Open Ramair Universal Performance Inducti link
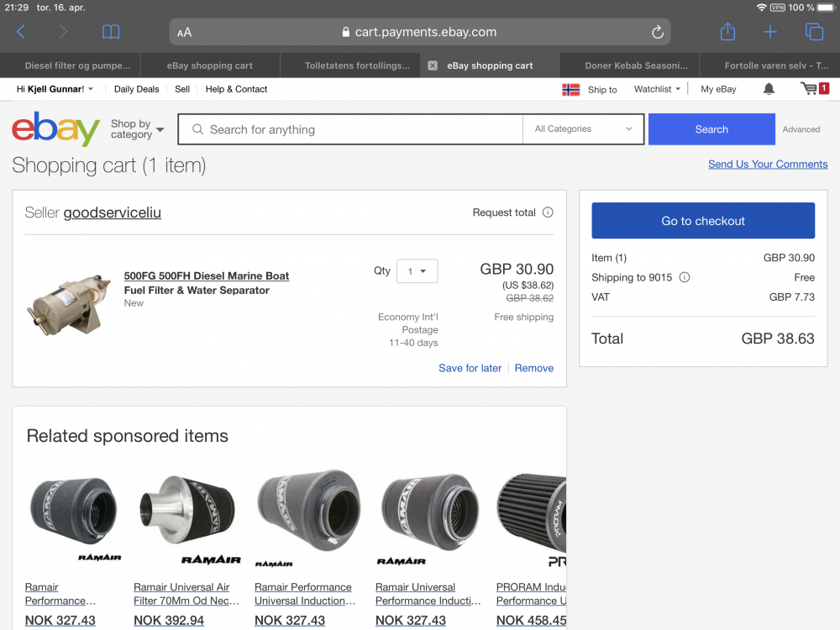The image size is (840, 630). (x=428, y=594)
